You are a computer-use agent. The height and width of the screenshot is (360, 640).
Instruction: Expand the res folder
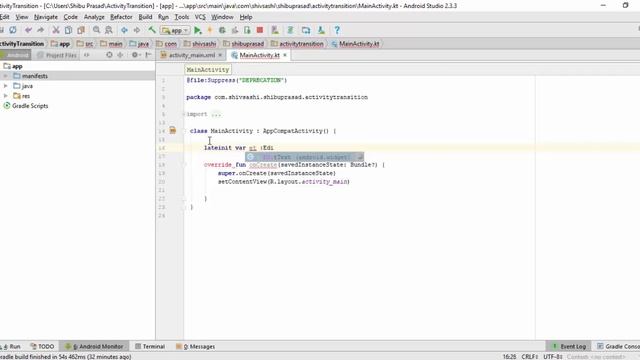click(x=6, y=96)
